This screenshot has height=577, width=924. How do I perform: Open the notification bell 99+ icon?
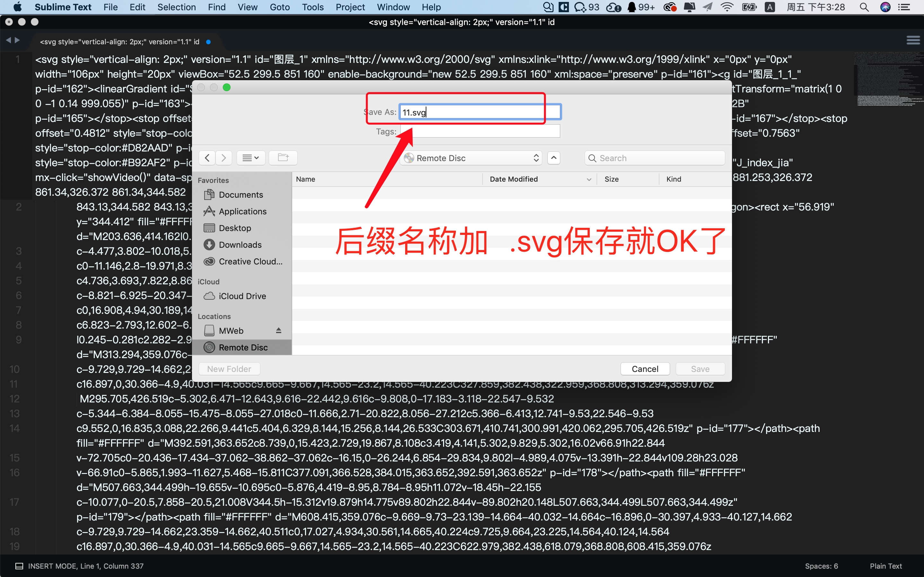pos(641,7)
